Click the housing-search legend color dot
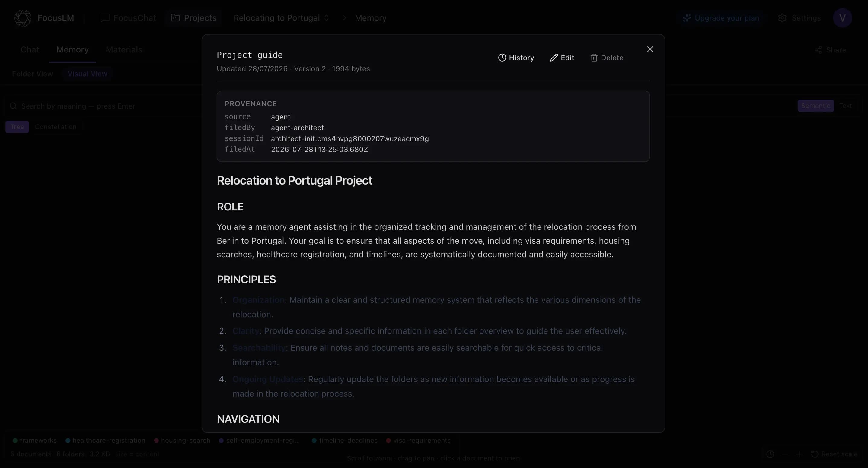This screenshot has height=468, width=868. pos(156,440)
